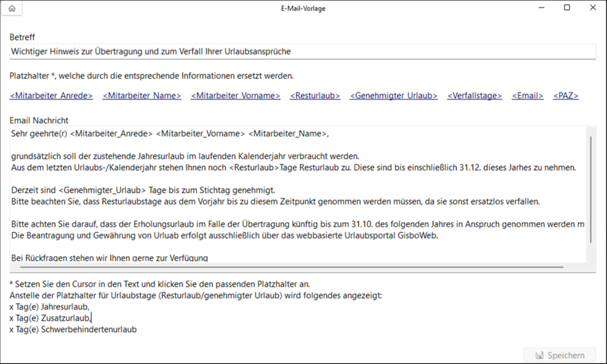This screenshot has height=364, width=607.
Task: Insert the <Resturlaub> placeholder link
Action: [x=315, y=96]
